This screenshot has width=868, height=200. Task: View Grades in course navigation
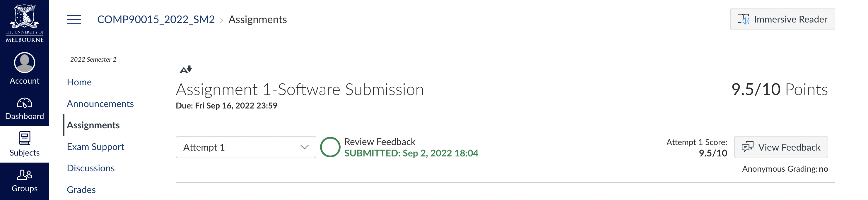pyautogui.click(x=81, y=189)
